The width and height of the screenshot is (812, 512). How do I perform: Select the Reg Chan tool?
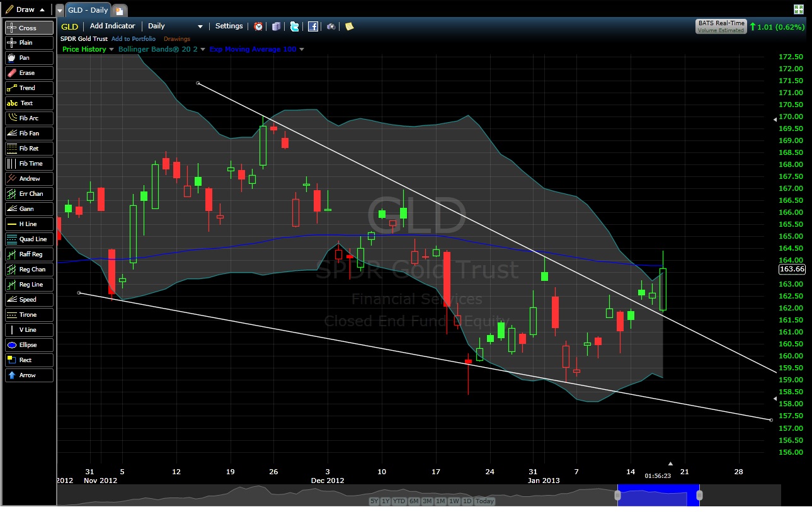point(29,270)
